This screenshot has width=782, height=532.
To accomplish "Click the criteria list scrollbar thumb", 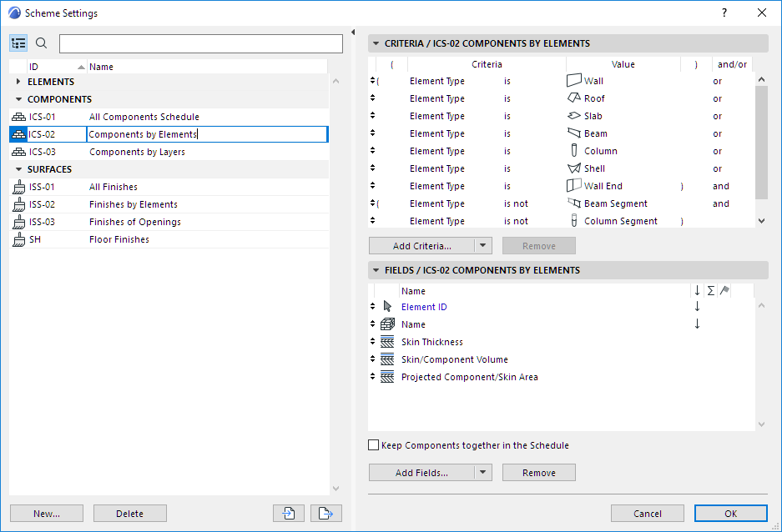I will click(761, 142).
